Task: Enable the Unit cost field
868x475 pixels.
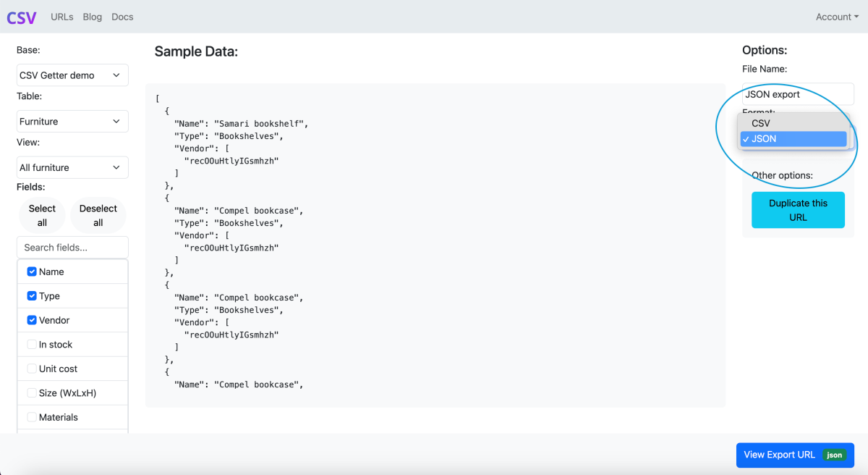Action: pyautogui.click(x=31, y=368)
